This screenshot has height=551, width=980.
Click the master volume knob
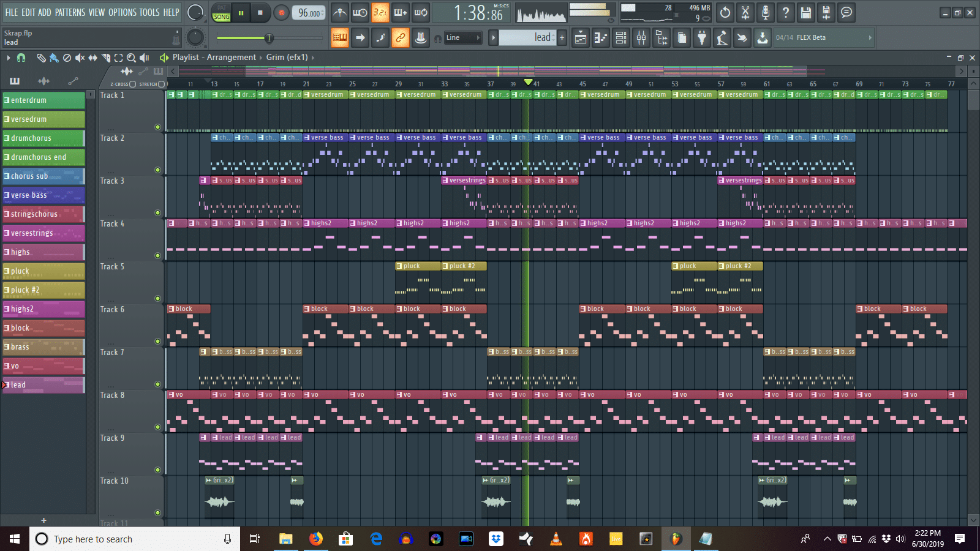click(195, 13)
